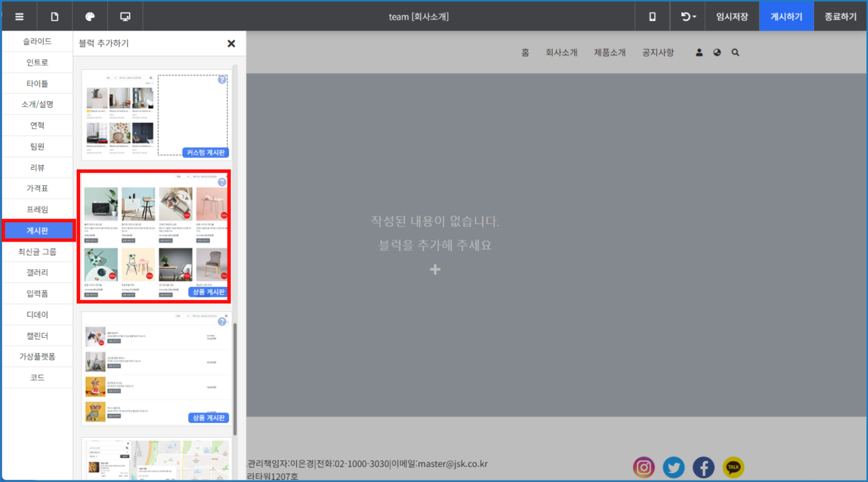Switch to mobile view icon
This screenshot has width=868, height=482.
pos(652,17)
